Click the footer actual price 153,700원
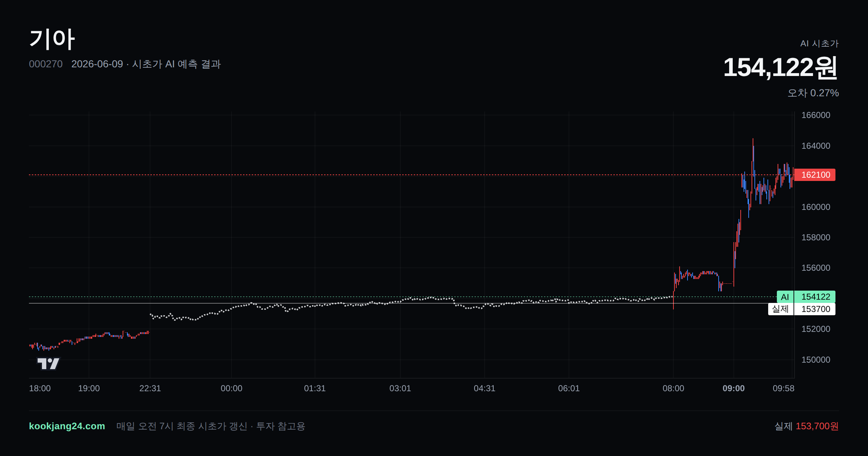 [817, 426]
